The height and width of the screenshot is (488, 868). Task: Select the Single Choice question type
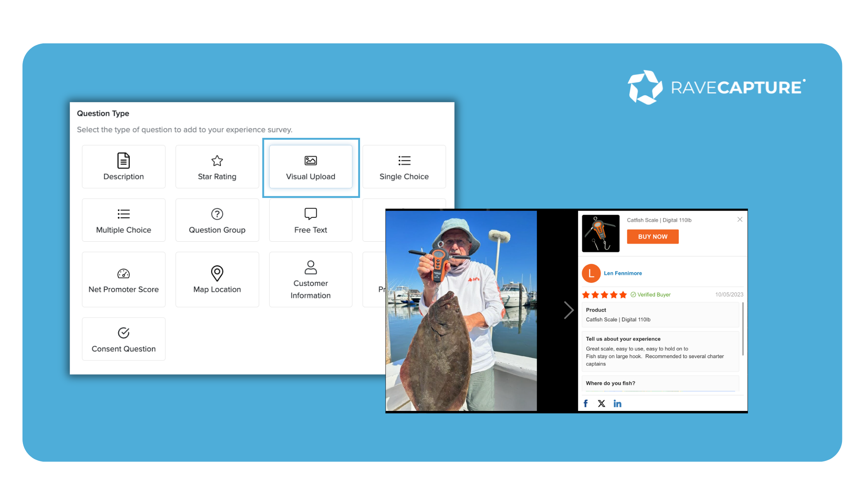tap(405, 166)
